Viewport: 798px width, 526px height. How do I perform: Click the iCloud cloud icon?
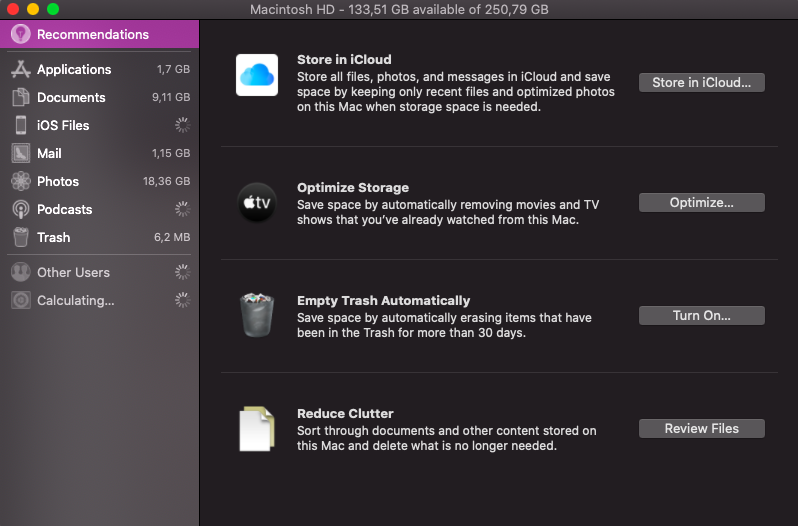(x=256, y=75)
